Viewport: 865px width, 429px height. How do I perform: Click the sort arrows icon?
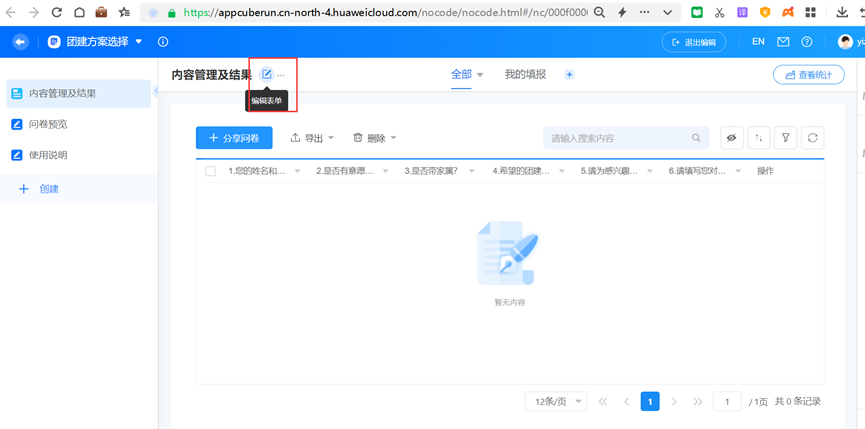759,138
